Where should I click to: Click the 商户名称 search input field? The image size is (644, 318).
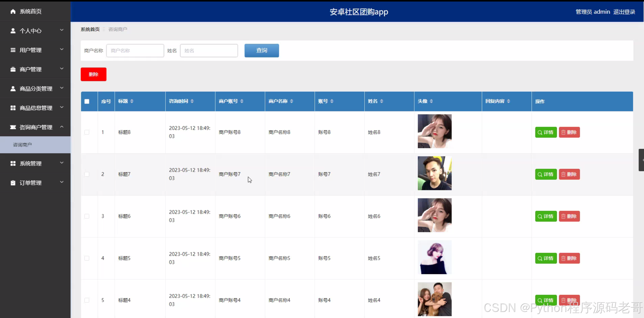click(x=135, y=51)
